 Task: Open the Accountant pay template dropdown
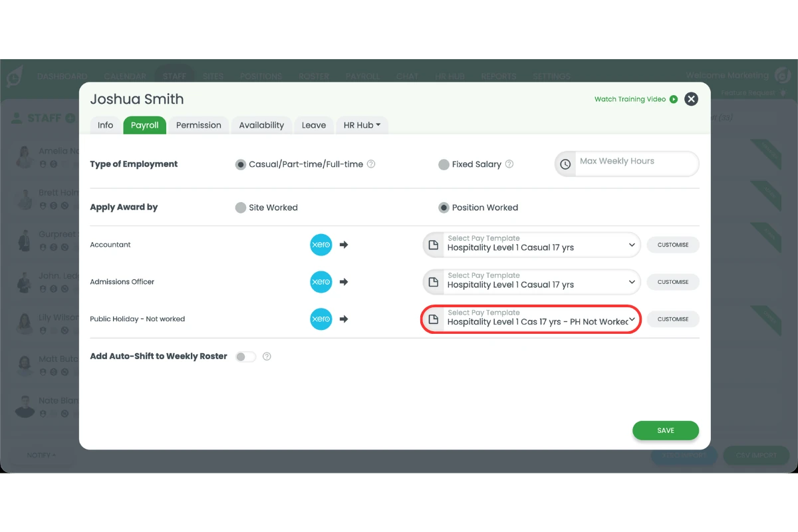tap(531, 245)
